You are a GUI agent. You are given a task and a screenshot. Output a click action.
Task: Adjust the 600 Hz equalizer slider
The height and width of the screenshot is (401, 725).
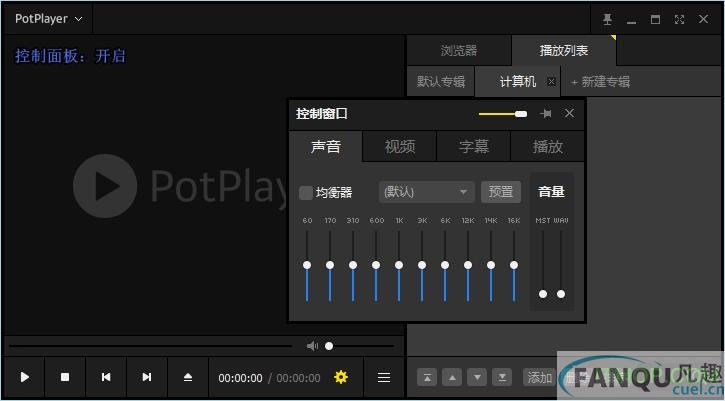376,265
